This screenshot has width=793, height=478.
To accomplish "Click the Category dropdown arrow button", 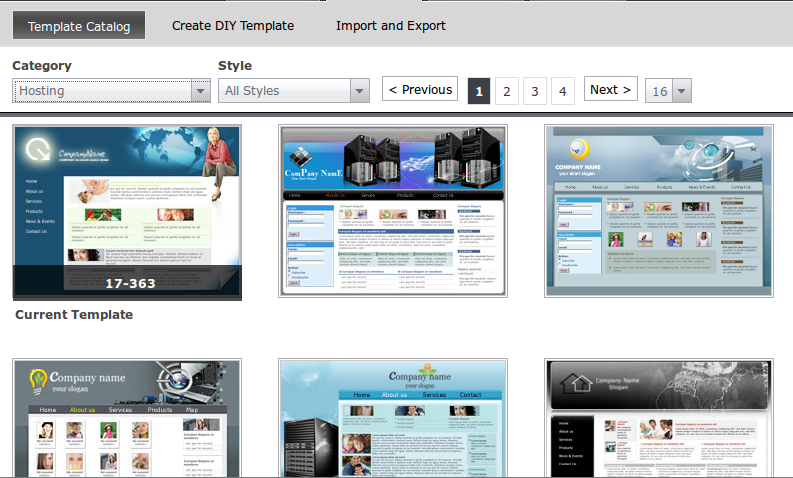I will point(200,91).
